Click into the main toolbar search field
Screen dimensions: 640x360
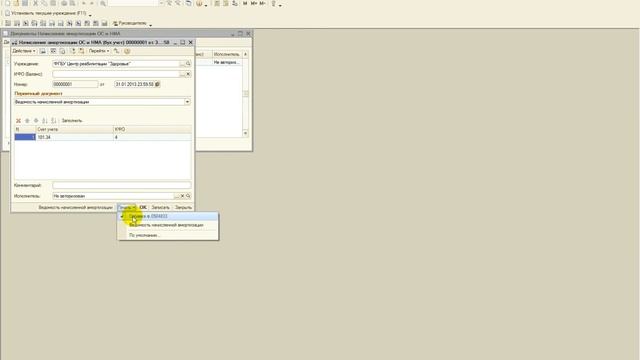(133, 3)
